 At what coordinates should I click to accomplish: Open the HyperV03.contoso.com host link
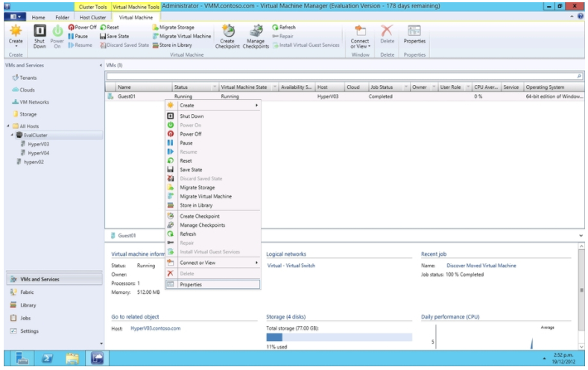click(156, 328)
